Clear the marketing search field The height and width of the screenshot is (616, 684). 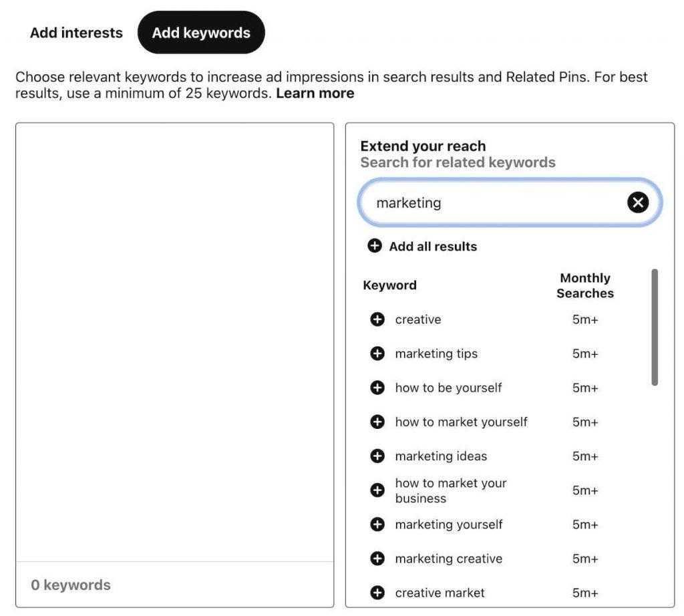pos(638,202)
